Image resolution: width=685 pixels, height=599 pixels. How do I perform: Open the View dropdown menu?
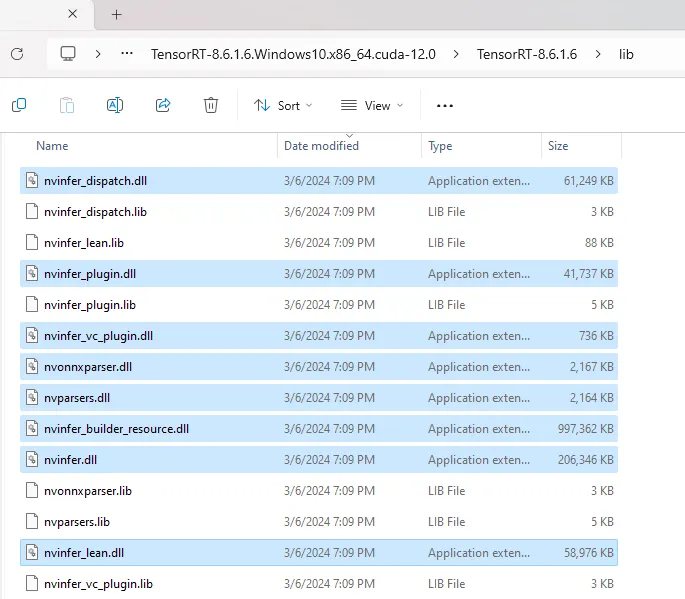pos(372,106)
